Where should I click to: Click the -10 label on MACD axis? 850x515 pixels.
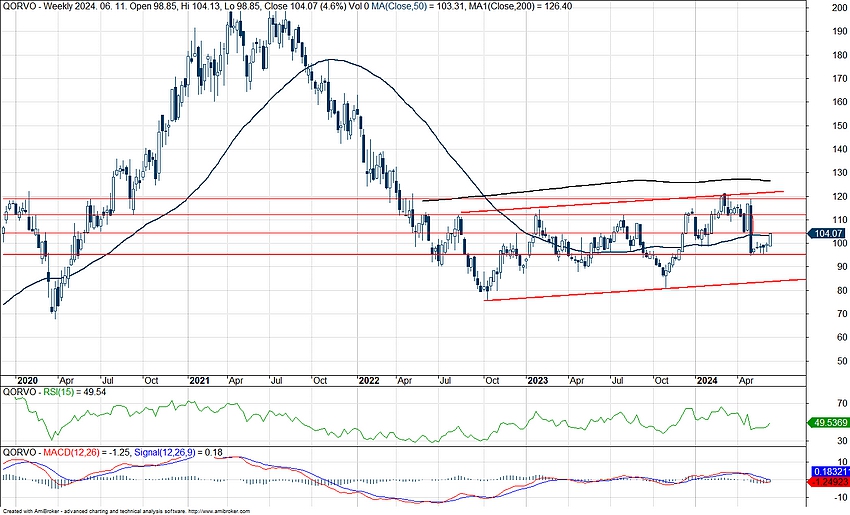[840, 498]
